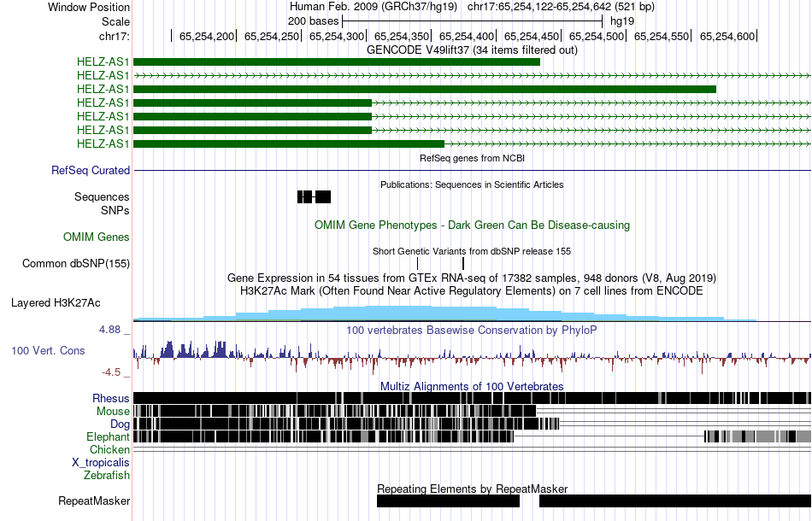
Task: Click the GTEx Gene Expression track title
Action: [472, 278]
